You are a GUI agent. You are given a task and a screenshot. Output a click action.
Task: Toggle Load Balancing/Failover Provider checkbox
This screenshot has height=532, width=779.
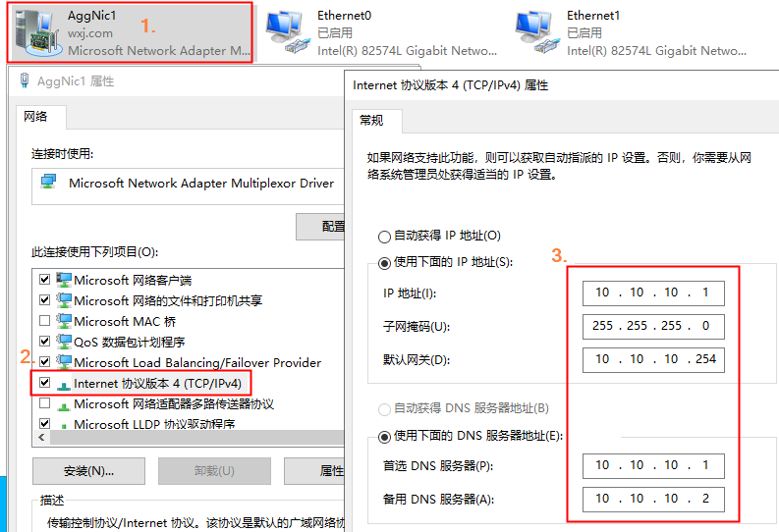(45, 362)
